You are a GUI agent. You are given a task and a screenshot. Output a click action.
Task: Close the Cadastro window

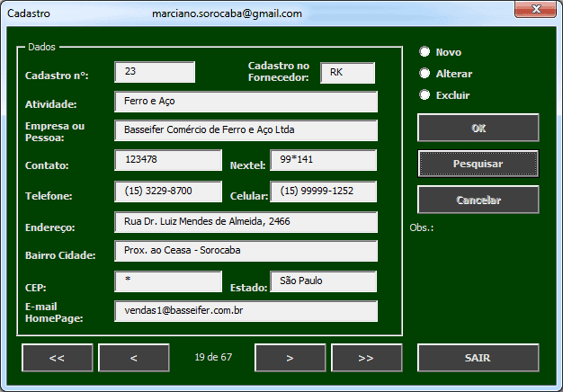(536, 11)
